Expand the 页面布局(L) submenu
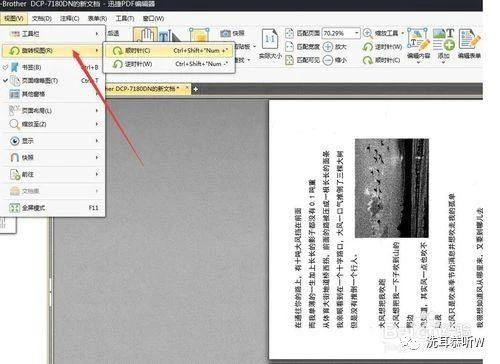Viewport: 500px width, 364px height. pyautogui.click(x=53, y=110)
